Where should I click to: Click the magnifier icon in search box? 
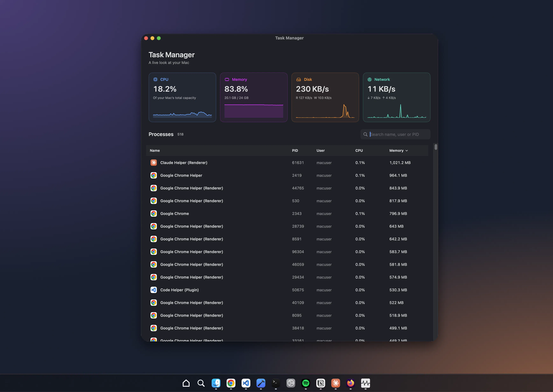pyautogui.click(x=365, y=134)
